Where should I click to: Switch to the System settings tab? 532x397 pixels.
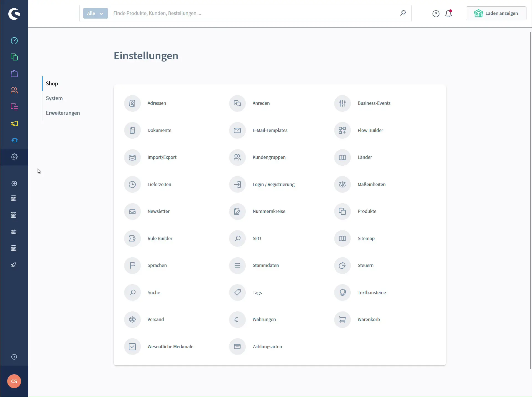click(x=54, y=98)
